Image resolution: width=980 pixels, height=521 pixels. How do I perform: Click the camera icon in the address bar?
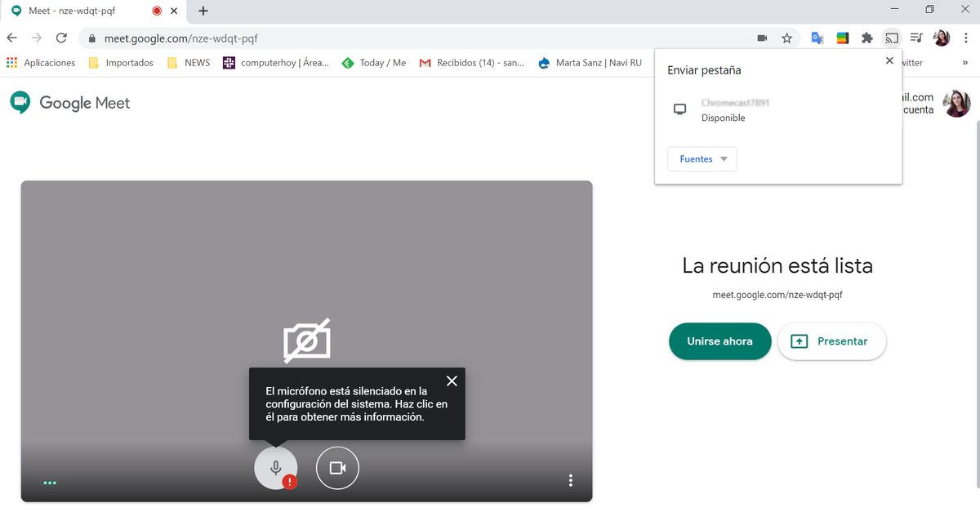point(762,37)
